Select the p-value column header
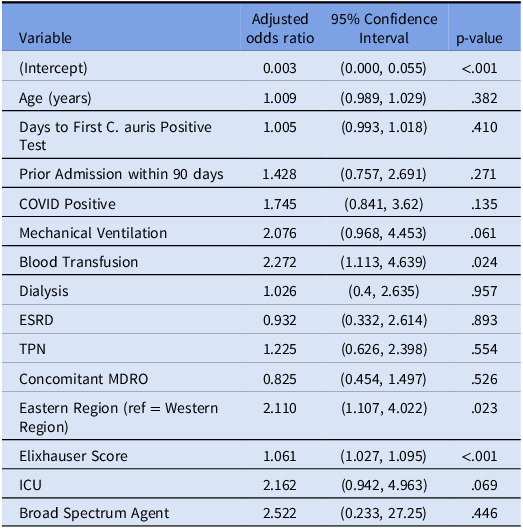The height and width of the screenshot is (528, 523). [479, 38]
